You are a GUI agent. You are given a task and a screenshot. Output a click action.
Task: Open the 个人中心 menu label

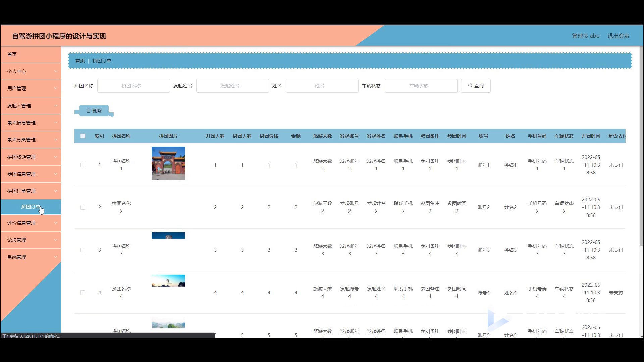[x=17, y=71]
